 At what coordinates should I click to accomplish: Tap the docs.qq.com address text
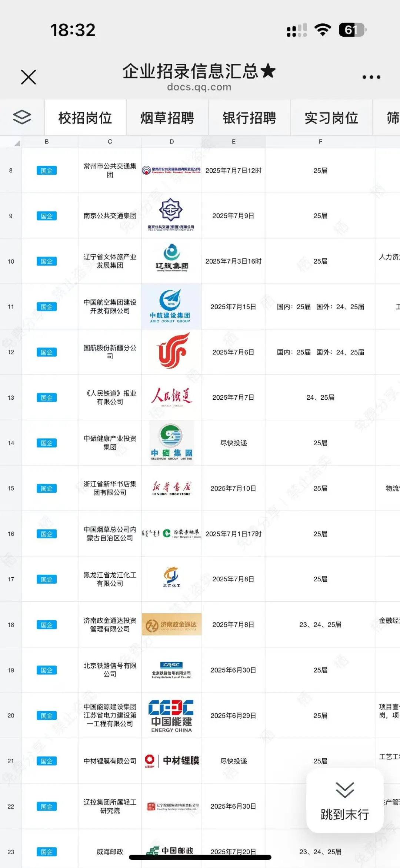point(199,87)
